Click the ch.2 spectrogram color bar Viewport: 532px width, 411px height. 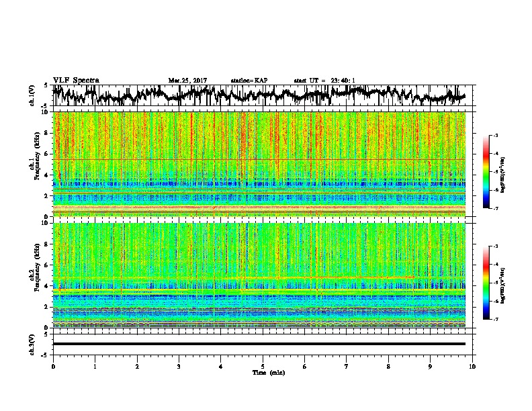486,283
